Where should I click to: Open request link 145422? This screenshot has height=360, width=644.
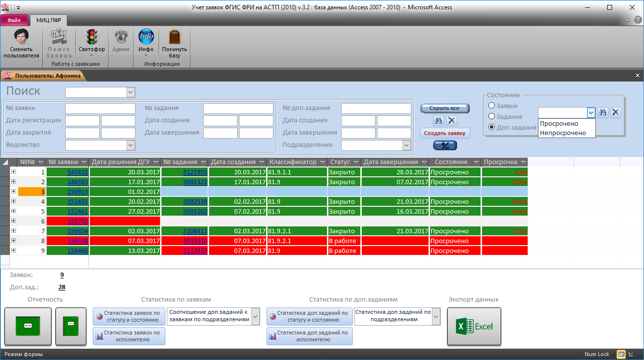coord(78,172)
